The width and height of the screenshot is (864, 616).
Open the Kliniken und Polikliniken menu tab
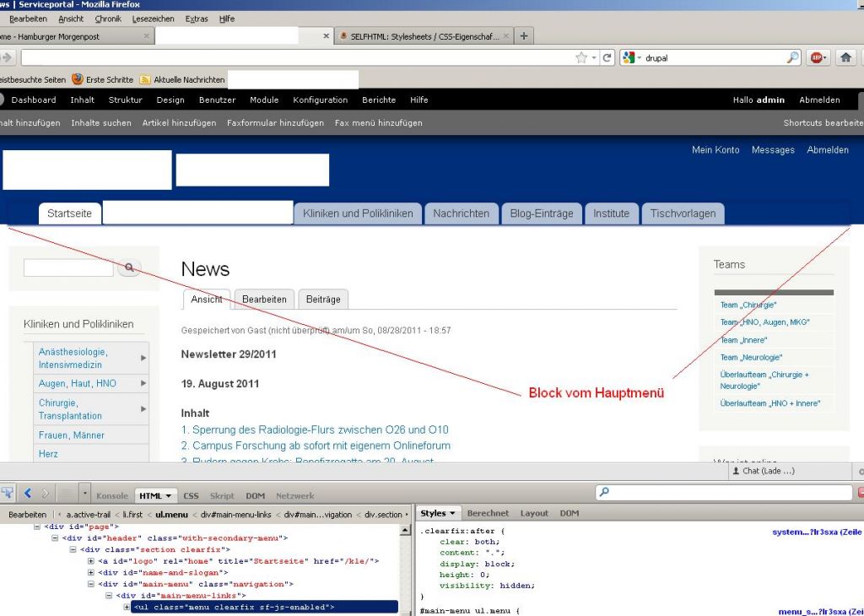(358, 213)
